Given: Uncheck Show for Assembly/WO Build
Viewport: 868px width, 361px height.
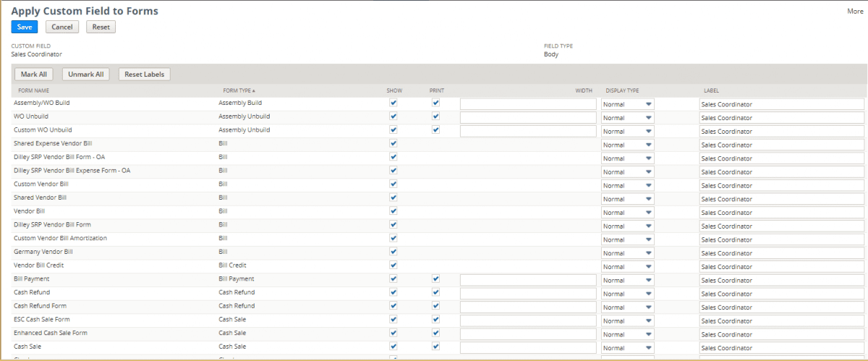Looking at the screenshot, I should (x=393, y=103).
